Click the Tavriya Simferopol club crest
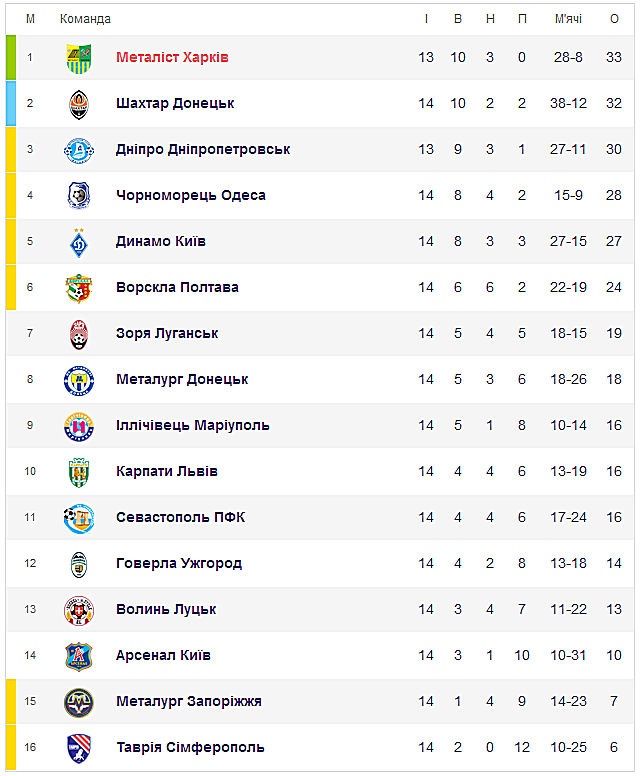This screenshot has width=641, height=776. (79, 748)
